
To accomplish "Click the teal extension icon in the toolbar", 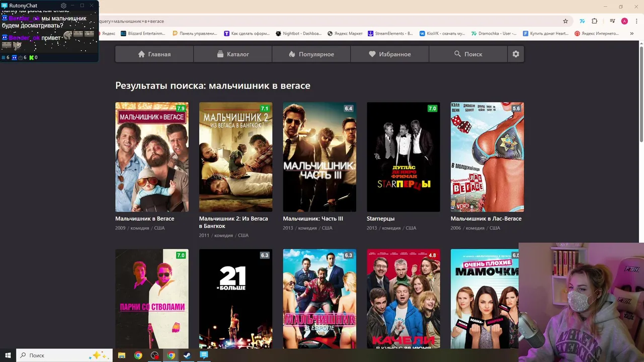I will tap(582, 21).
